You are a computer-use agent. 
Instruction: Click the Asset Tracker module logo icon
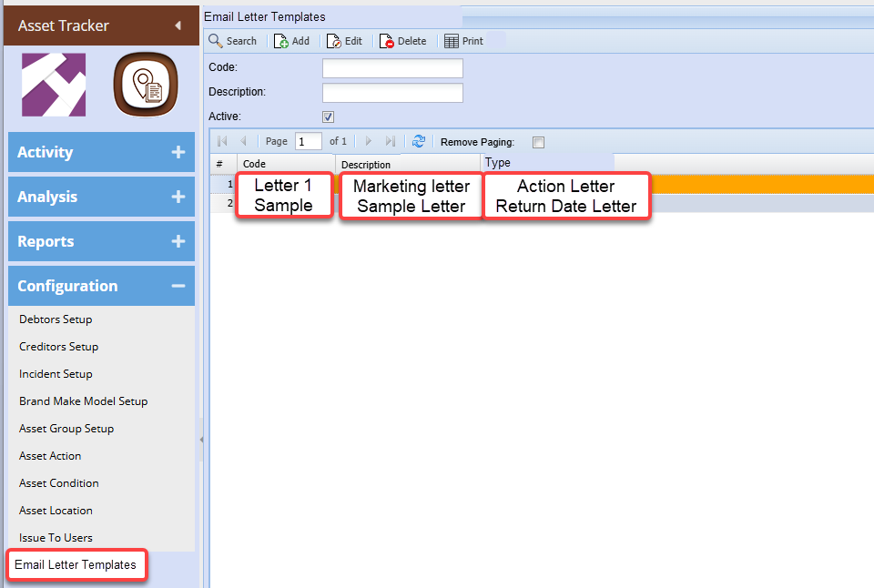(144, 85)
